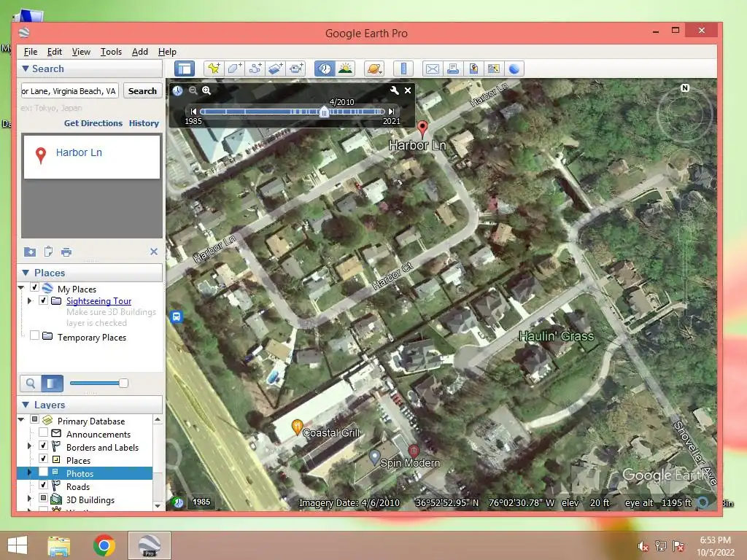747x560 pixels.
Task: Expand the Borders and Labels layer
Action: [x=29, y=446]
